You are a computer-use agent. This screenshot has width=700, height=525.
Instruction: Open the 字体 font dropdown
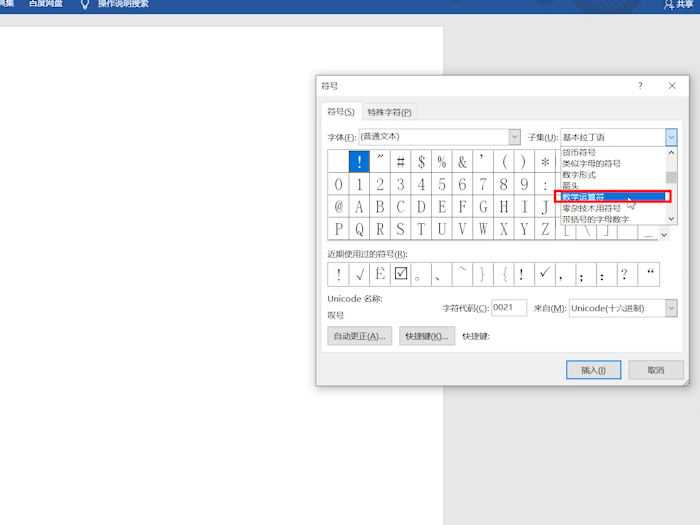pyautogui.click(x=515, y=137)
